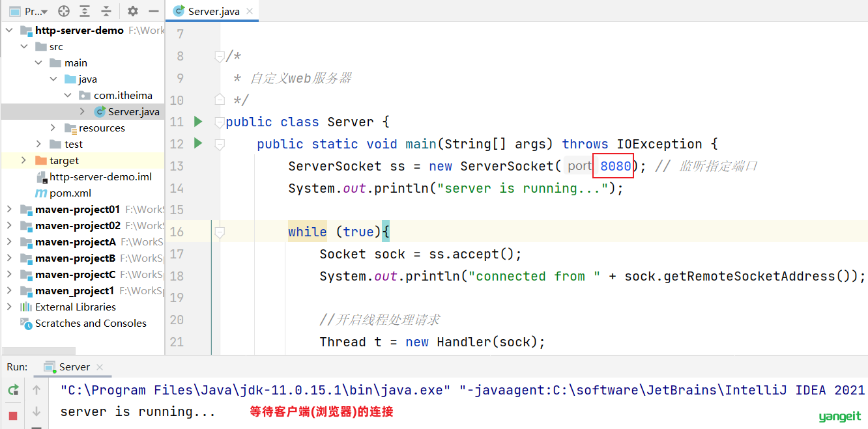Click the Scratches and Consoles icon
Viewport: 868px width, 429px height.
[x=26, y=324]
